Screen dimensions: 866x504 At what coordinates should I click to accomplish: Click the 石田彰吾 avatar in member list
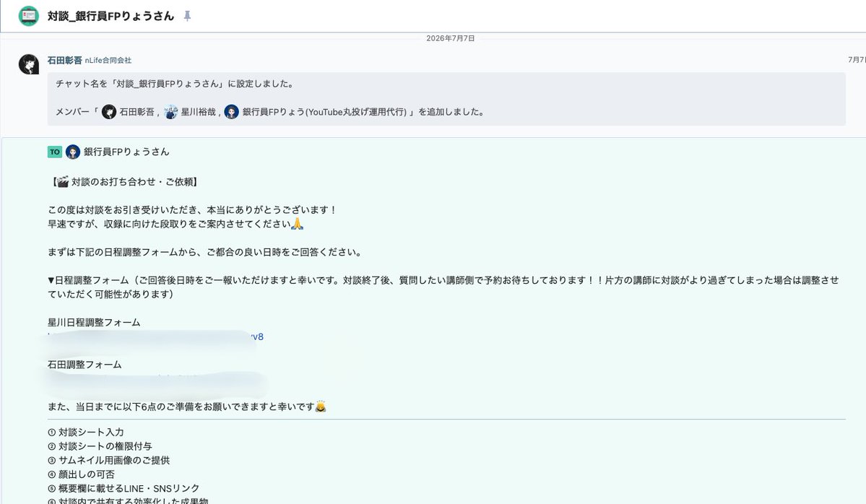tap(109, 112)
